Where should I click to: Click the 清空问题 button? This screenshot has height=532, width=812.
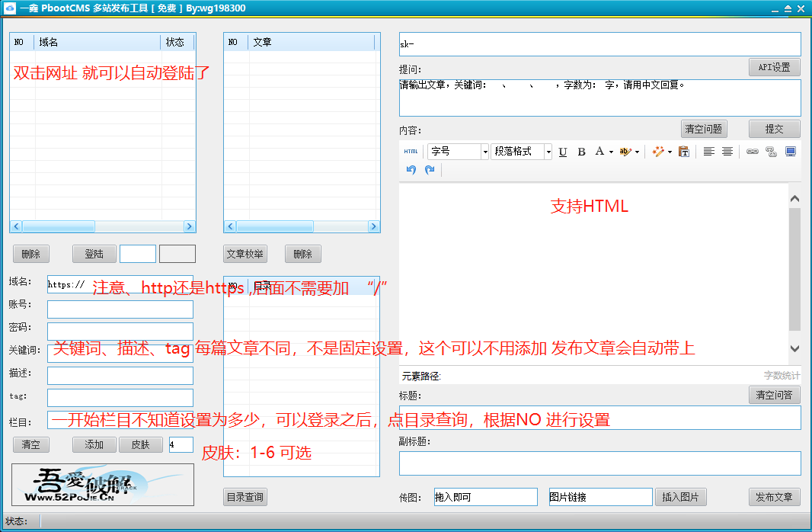click(703, 129)
